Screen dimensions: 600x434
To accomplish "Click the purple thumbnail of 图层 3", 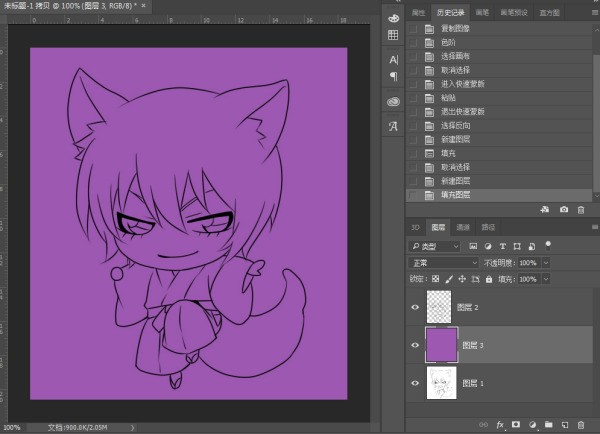I will coord(441,344).
